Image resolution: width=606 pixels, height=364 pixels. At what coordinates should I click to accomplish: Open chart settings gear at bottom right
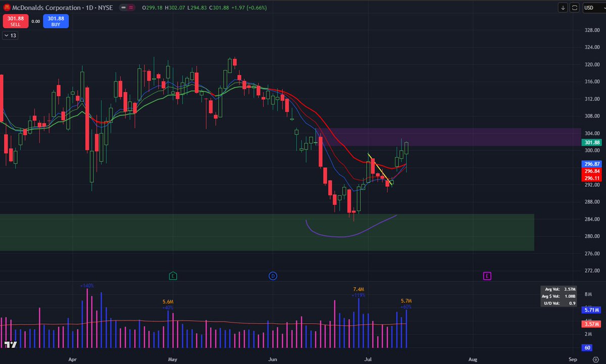(595, 359)
